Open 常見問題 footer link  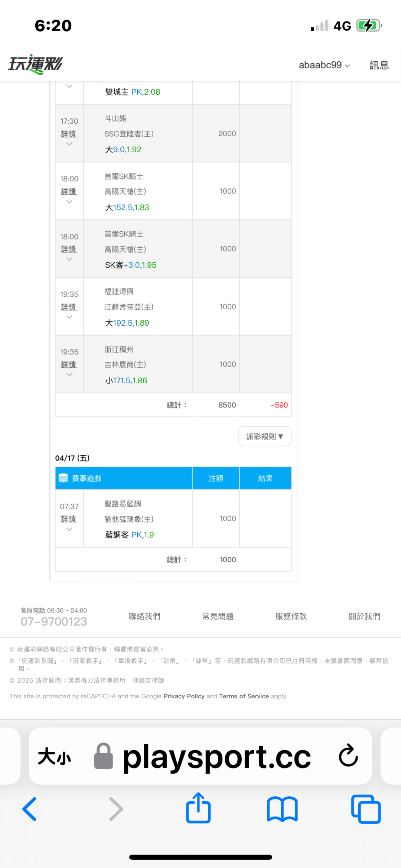coord(218,617)
